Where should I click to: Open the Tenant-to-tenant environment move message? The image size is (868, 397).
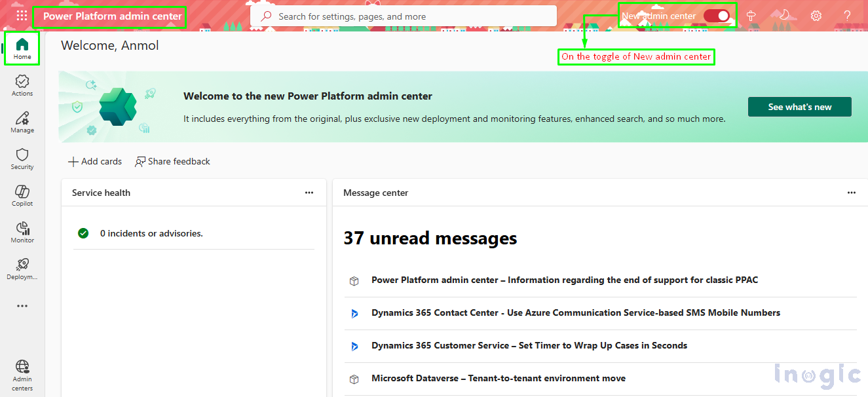(x=499, y=379)
